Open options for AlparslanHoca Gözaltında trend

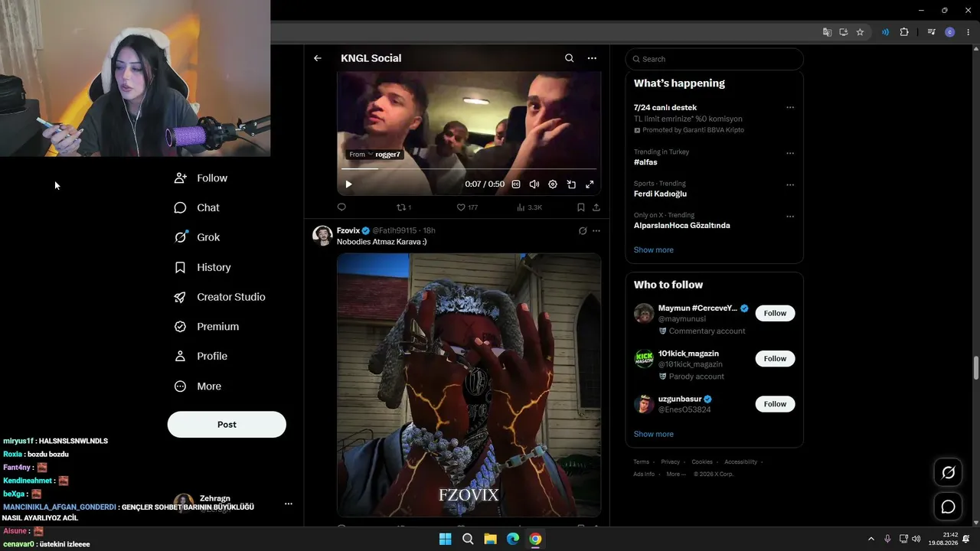[790, 217]
